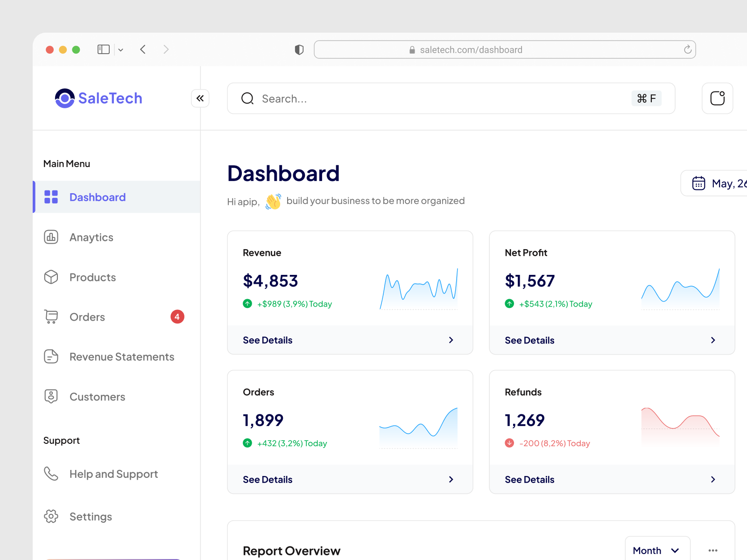The image size is (747, 560).
Task: Click the Products box icon
Action: coord(51,277)
